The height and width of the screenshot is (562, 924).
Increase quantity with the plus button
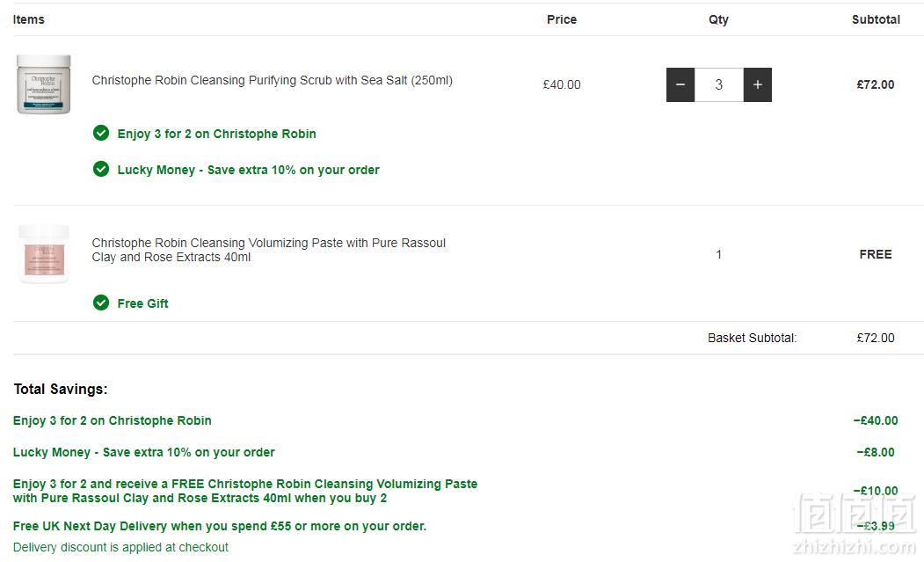757,85
